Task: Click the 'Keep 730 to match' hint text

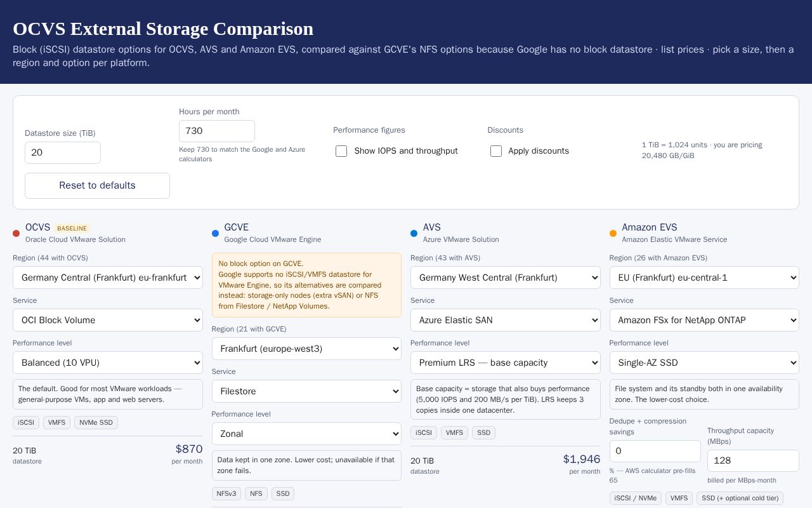Action: 242,154
